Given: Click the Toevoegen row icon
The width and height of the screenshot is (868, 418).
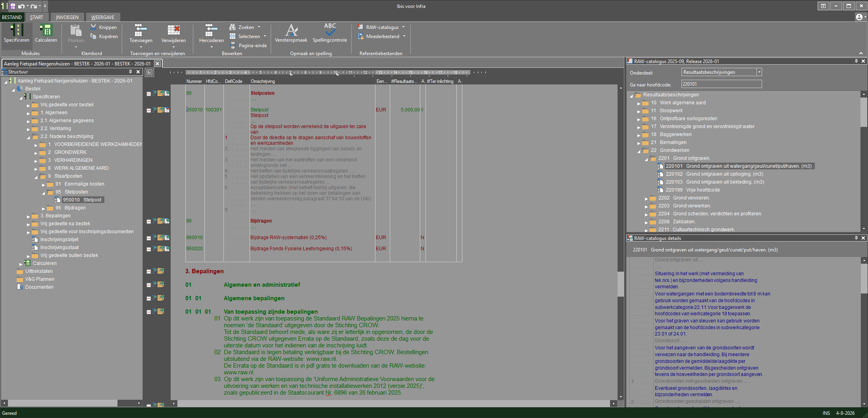Looking at the screenshot, I should (x=140, y=30).
